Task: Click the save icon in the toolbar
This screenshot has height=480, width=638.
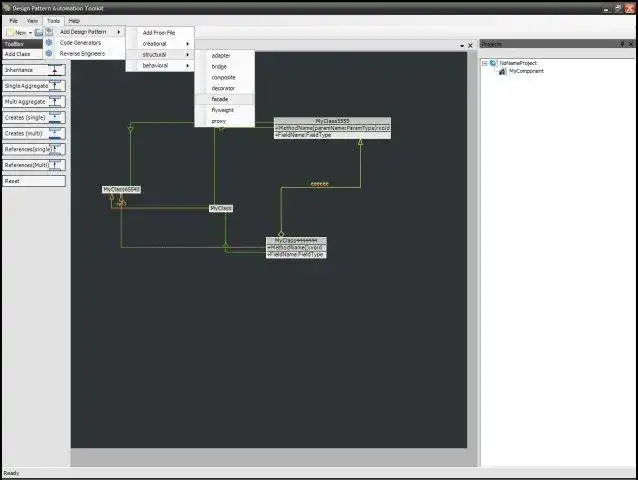Action: coord(39,33)
